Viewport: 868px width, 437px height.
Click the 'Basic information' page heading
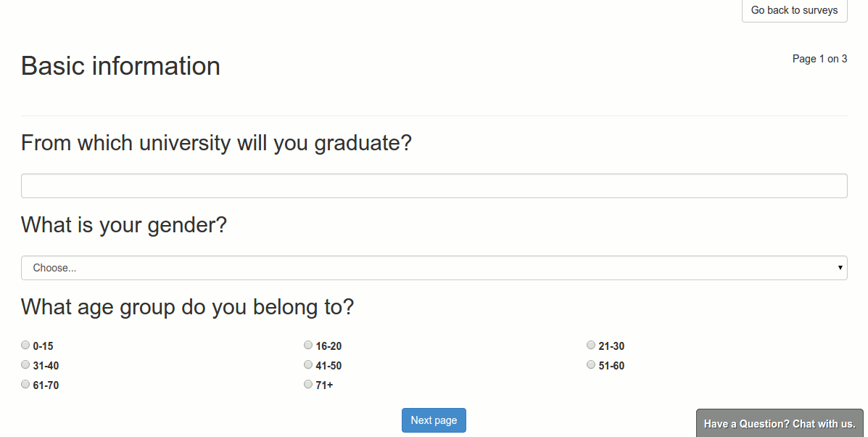(120, 66)
